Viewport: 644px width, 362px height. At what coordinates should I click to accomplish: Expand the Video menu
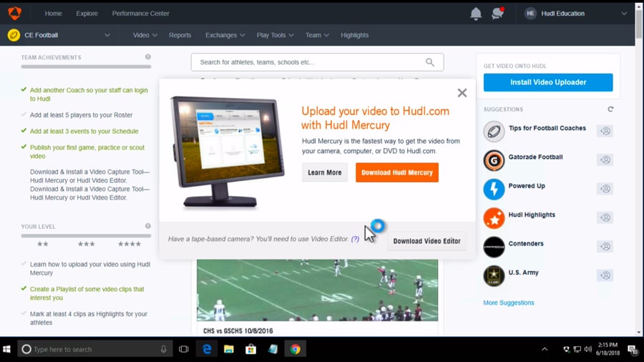(x=145, y=35)
